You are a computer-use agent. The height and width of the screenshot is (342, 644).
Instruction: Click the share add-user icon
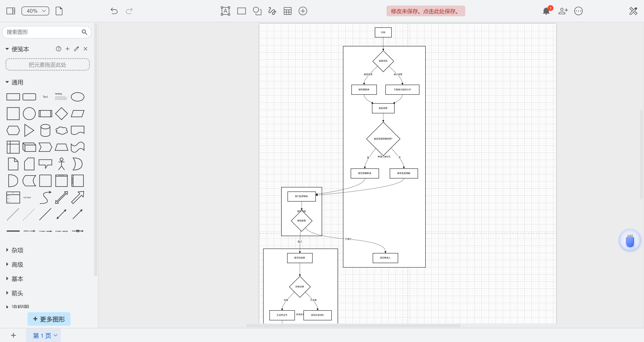click(563, 11)
